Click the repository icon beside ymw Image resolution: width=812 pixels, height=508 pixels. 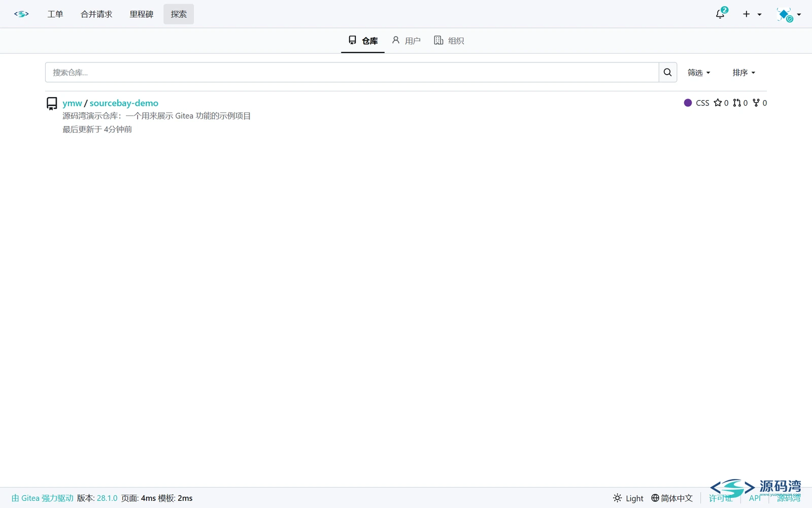(52, 104)
